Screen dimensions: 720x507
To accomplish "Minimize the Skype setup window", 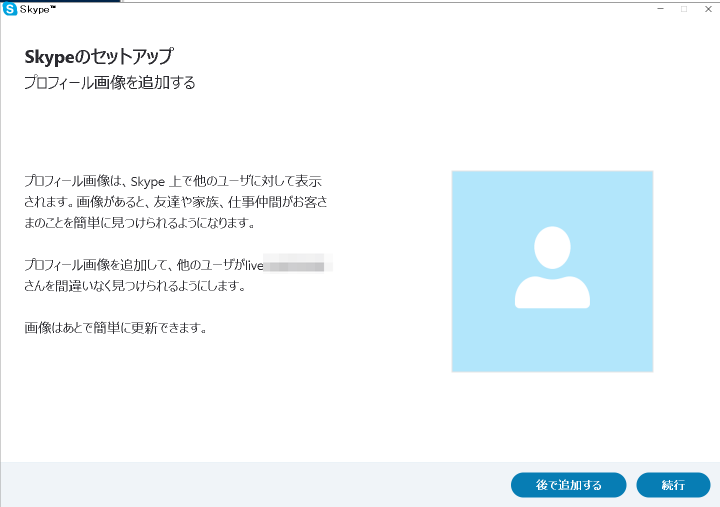I will pyautogui.click(x=660, y=9).
